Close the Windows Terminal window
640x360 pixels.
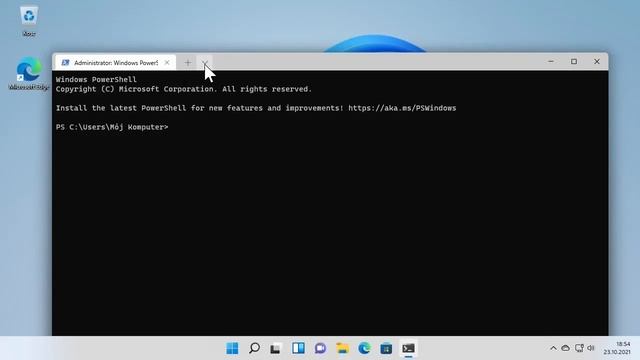[597, 62]
